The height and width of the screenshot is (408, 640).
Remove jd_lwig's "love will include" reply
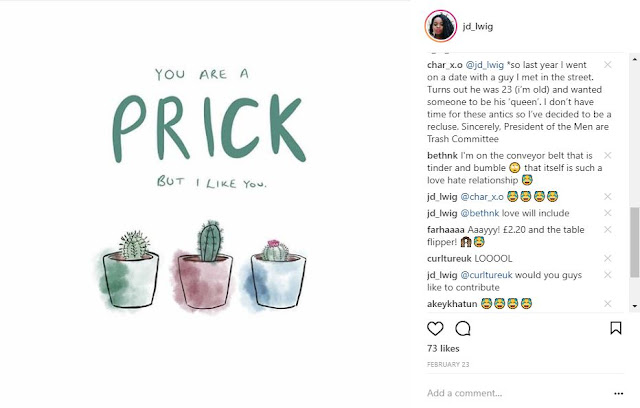[x=608, y=214]
